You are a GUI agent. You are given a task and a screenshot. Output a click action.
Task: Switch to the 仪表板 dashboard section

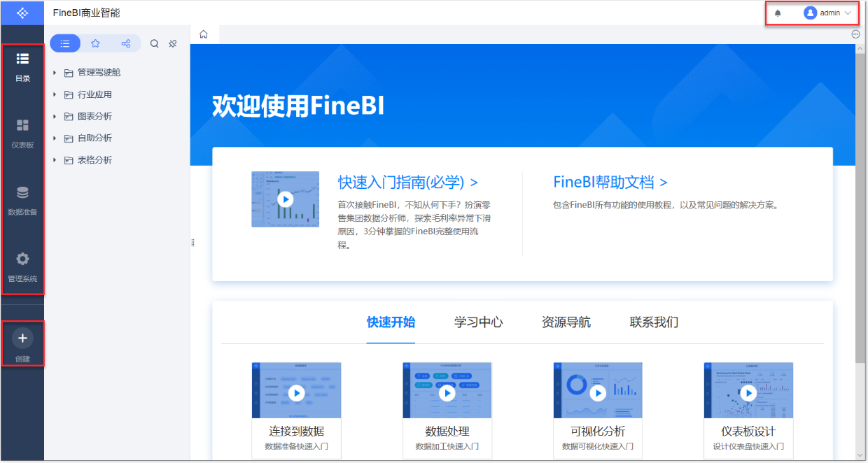click(x=22, y=133)
